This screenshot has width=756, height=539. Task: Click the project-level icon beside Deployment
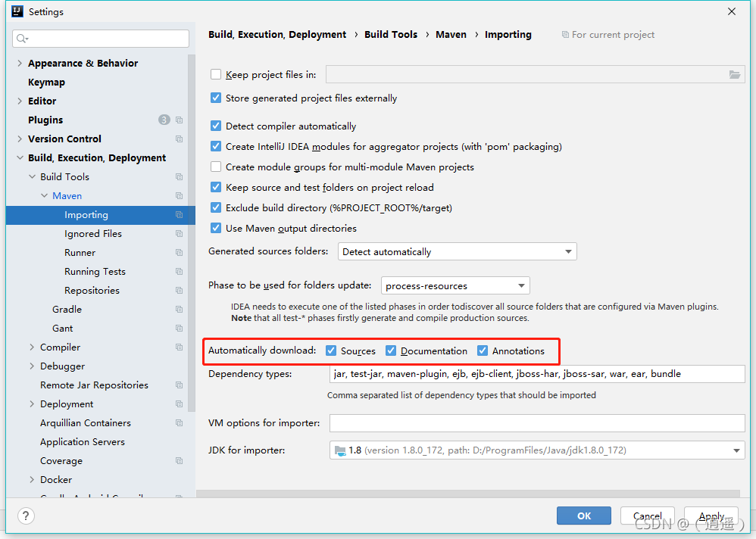(180, 404)
